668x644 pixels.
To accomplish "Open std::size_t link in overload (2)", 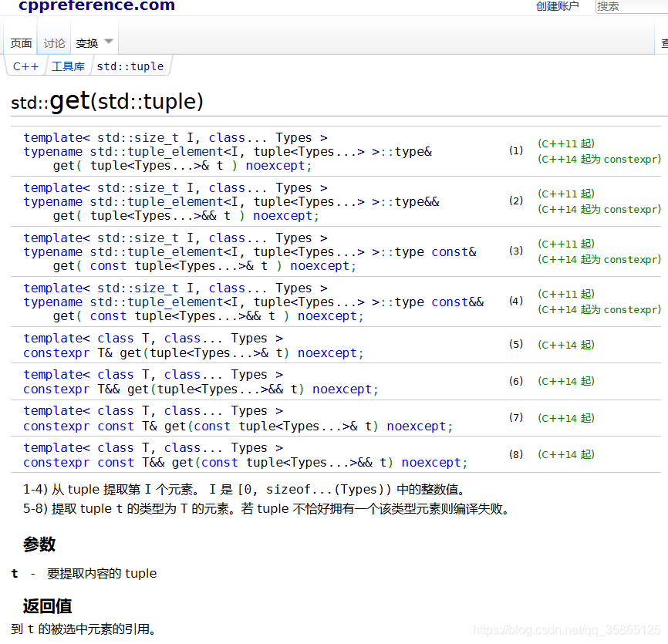I will tap(137, 188).
